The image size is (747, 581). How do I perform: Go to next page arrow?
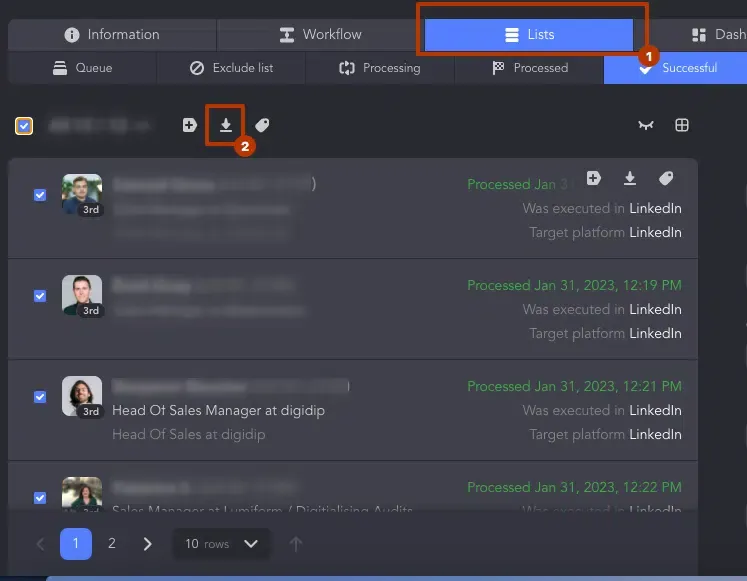pyautogui.click(x=148, y=544)
